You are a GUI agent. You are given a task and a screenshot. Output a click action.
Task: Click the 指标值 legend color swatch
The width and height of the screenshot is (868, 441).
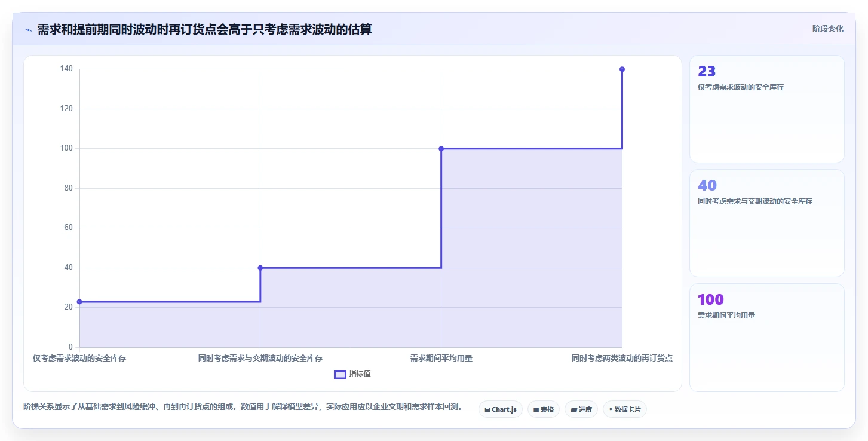(340, 374)
